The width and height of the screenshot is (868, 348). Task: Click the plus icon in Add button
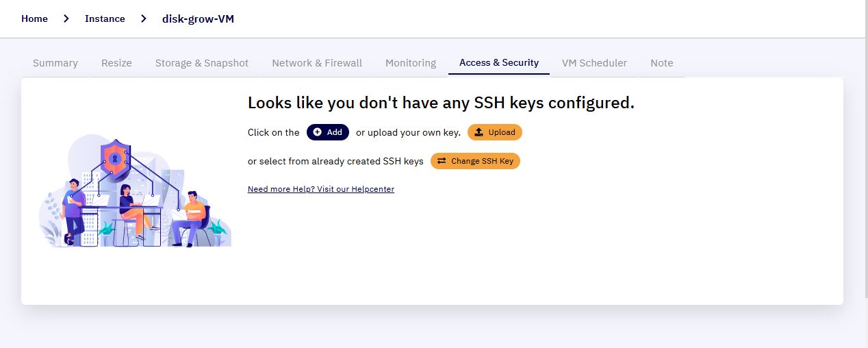tap(318, 132)
